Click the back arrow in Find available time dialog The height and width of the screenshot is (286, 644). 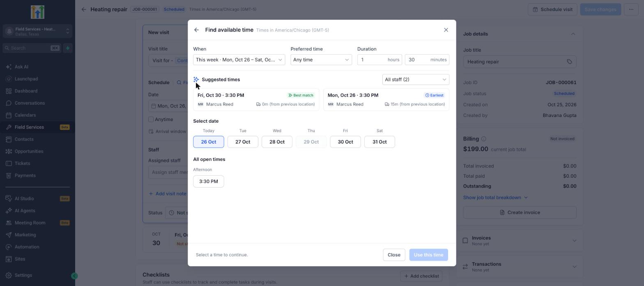(196, 30)
